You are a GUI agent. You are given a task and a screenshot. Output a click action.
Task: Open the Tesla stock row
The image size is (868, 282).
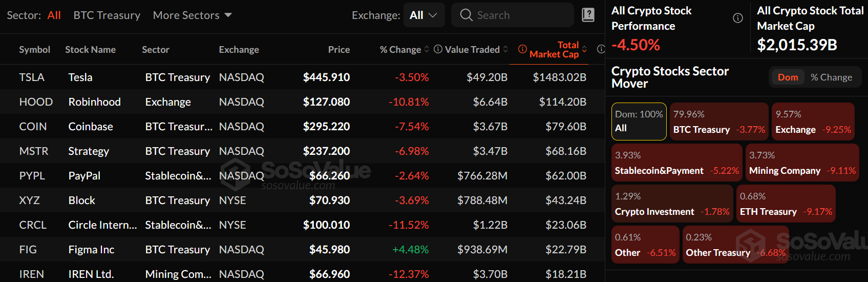(80, 77)
